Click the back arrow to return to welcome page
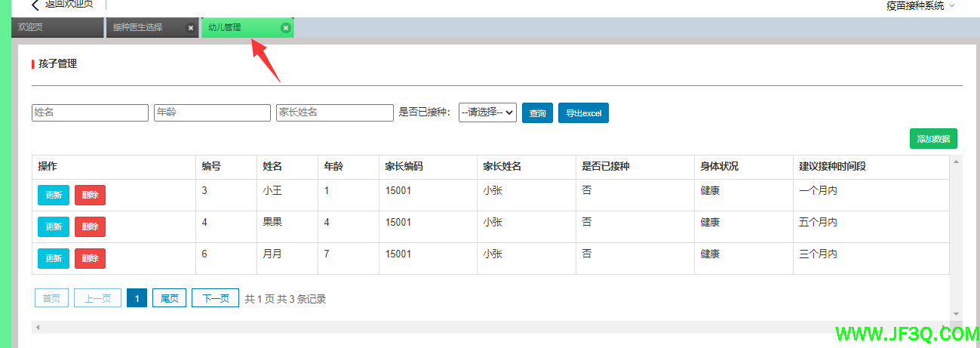 pyautogui.click(x=35, y=5)
